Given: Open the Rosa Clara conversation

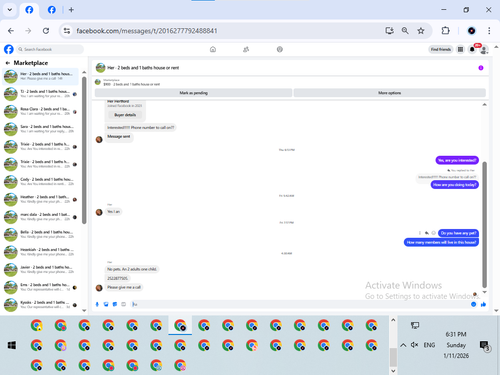Looking at the screenshot, I should coord(41,112).
